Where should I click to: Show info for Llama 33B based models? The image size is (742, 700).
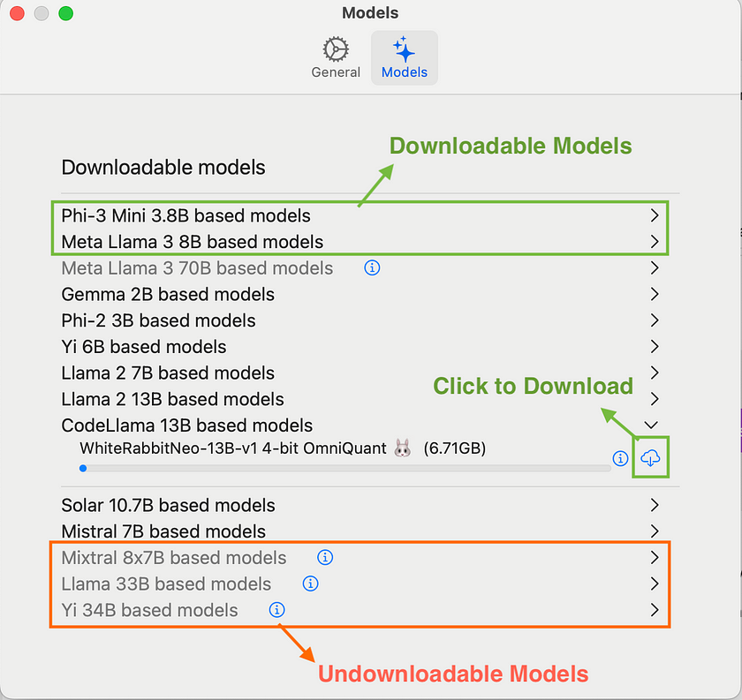tap(310, 583)
